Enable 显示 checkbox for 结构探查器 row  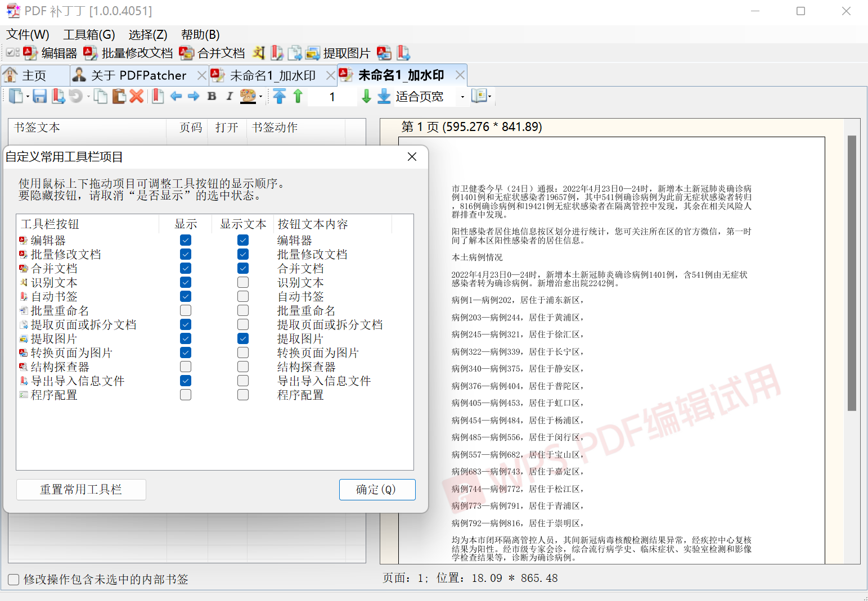186,367
